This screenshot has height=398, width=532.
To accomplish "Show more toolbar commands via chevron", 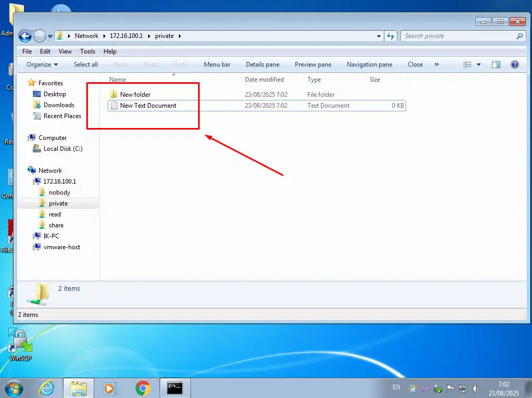I will [x=436, y=65].
